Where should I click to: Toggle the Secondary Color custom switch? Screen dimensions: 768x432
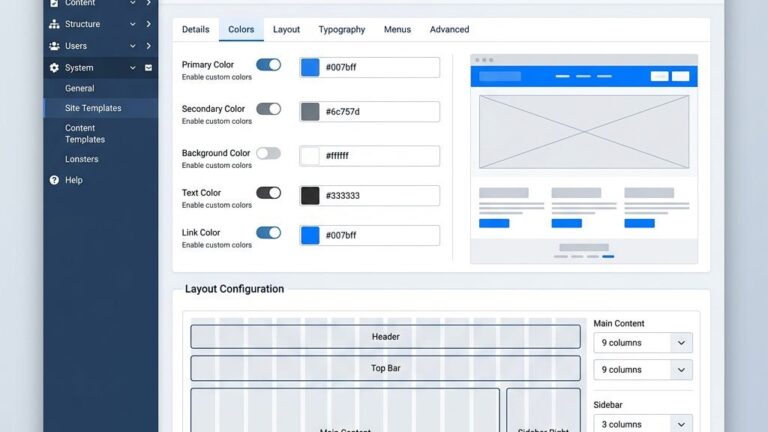point(268,109)
